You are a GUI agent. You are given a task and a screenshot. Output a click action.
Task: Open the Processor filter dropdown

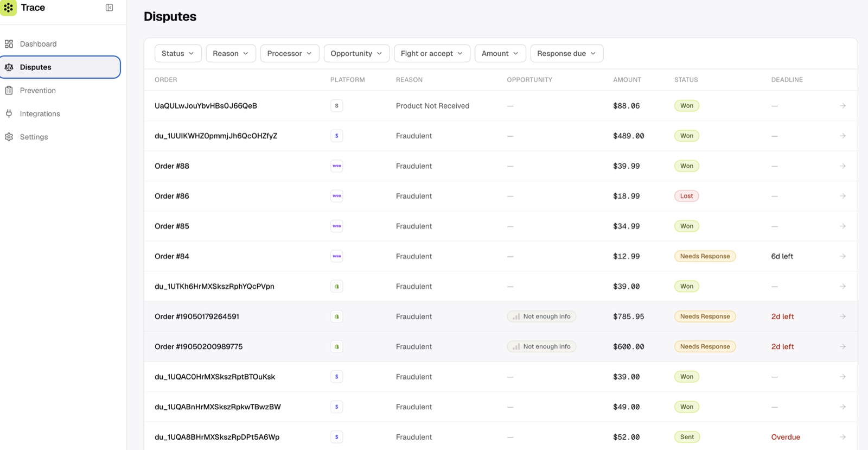pyautogui.click(x=290, y=53)
